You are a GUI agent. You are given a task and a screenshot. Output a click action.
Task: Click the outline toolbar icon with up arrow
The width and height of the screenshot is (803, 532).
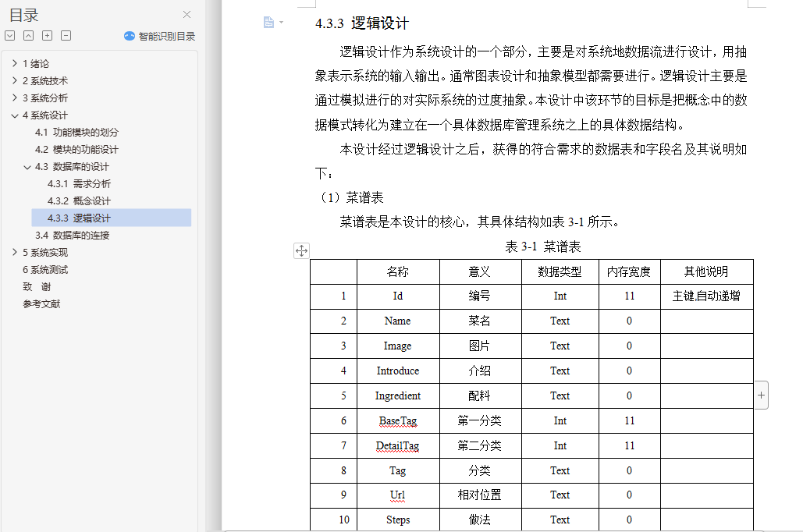click(x=29, y=35)
